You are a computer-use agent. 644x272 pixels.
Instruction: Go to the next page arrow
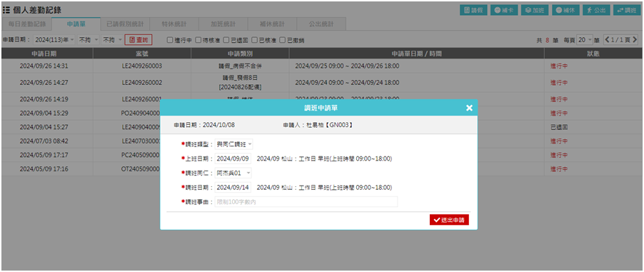635,40
